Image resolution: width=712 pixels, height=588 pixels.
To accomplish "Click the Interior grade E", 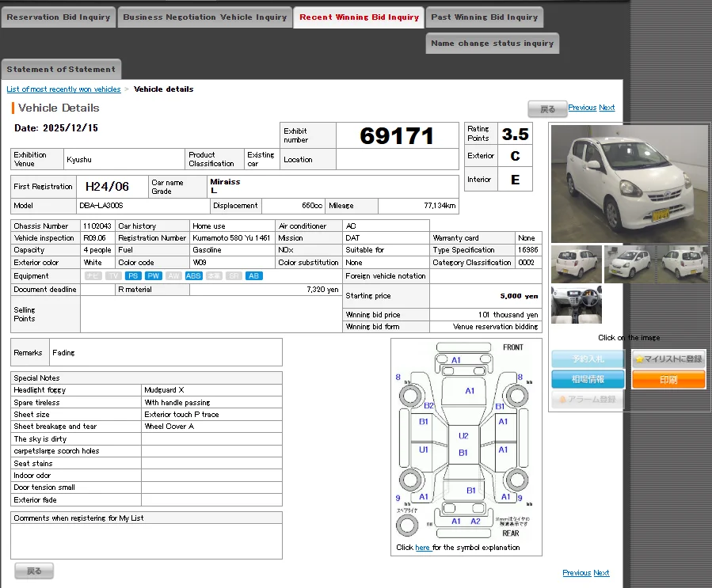I will (x=515, y=180).
